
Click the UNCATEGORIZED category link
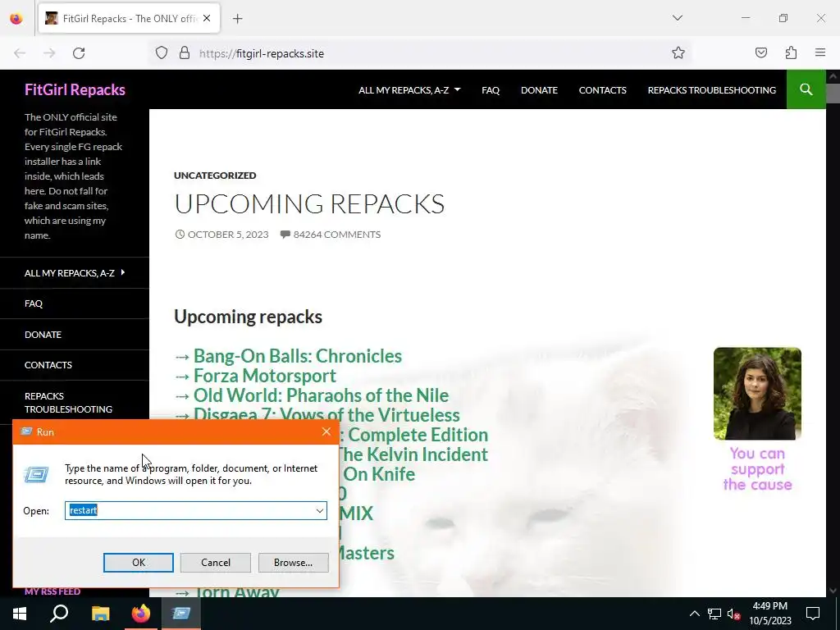[215, 176]
